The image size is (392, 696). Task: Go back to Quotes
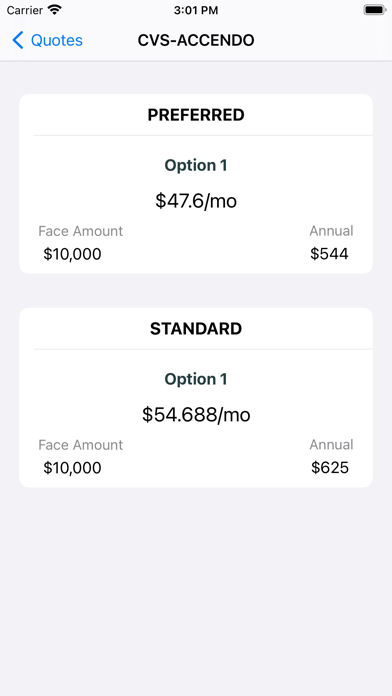[x=48, y=40]
